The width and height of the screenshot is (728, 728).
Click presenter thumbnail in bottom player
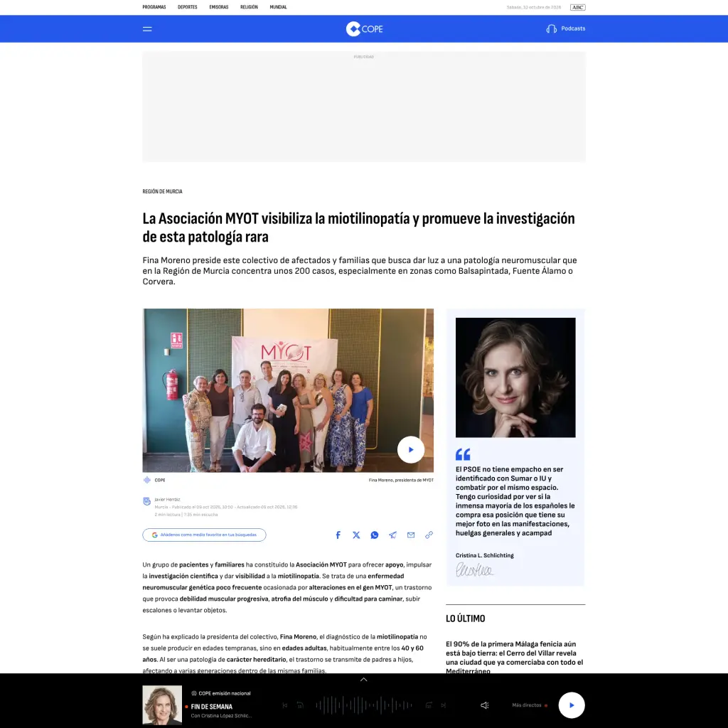tap(162, 705)
